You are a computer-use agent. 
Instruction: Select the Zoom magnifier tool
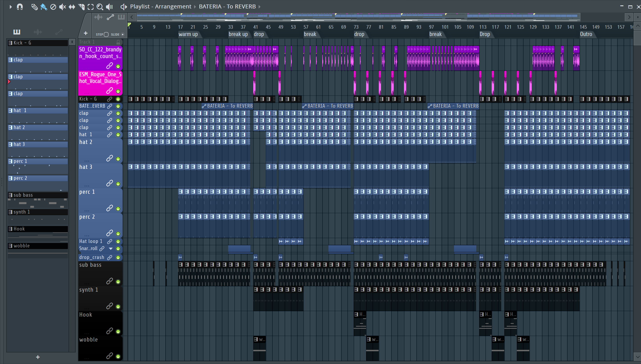click(x=100, y=7)
